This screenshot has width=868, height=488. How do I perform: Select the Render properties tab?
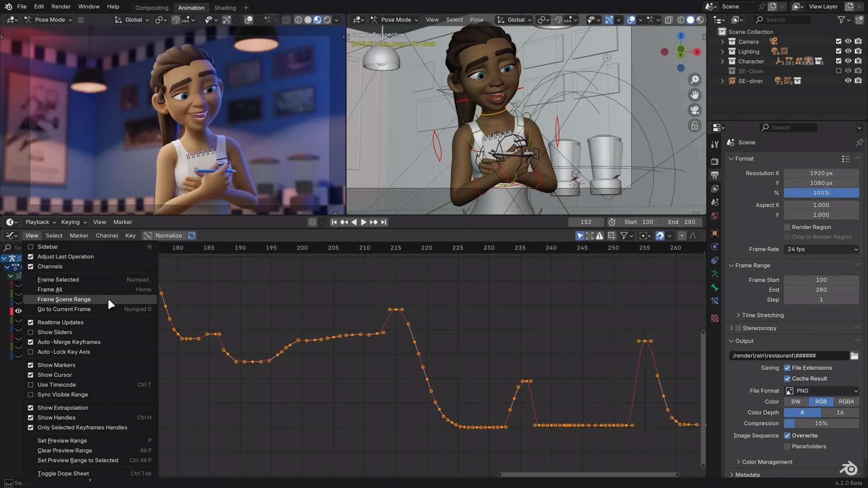(714, 161)
